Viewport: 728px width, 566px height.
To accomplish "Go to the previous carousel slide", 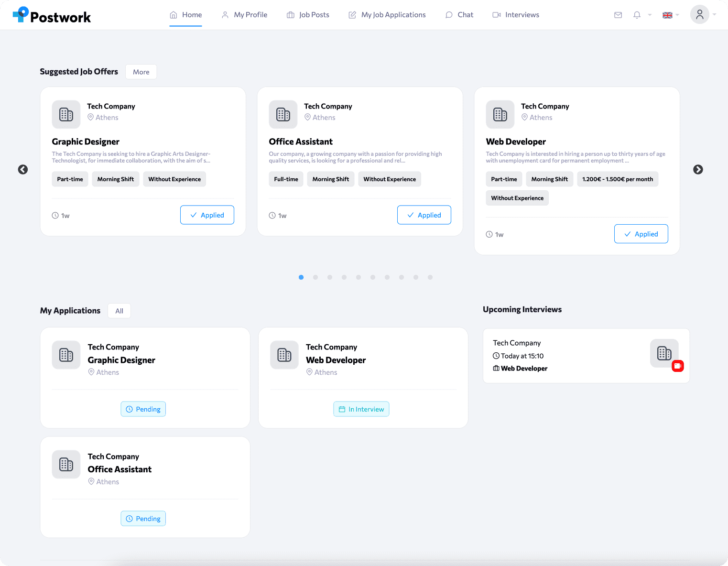I will (23, 170).
